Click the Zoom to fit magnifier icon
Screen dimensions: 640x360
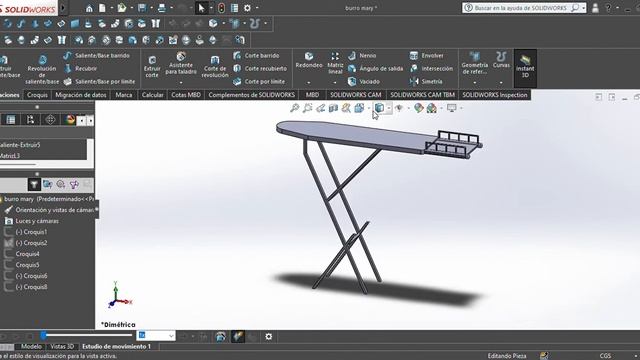[294, 108]
